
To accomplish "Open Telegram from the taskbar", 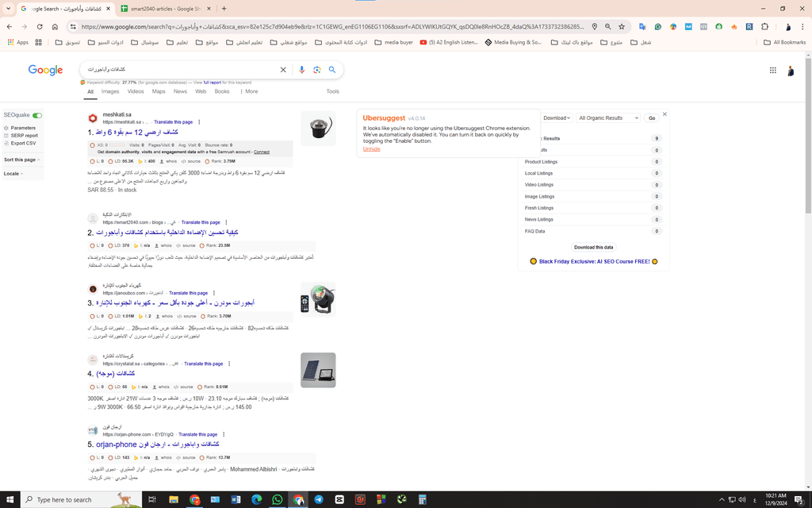I will pos(319,500).
